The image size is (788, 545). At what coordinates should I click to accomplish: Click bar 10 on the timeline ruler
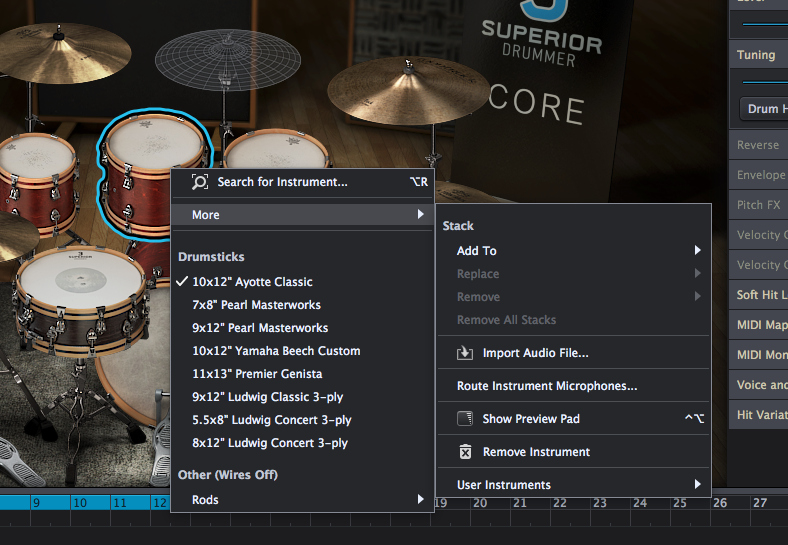point(80,503)
